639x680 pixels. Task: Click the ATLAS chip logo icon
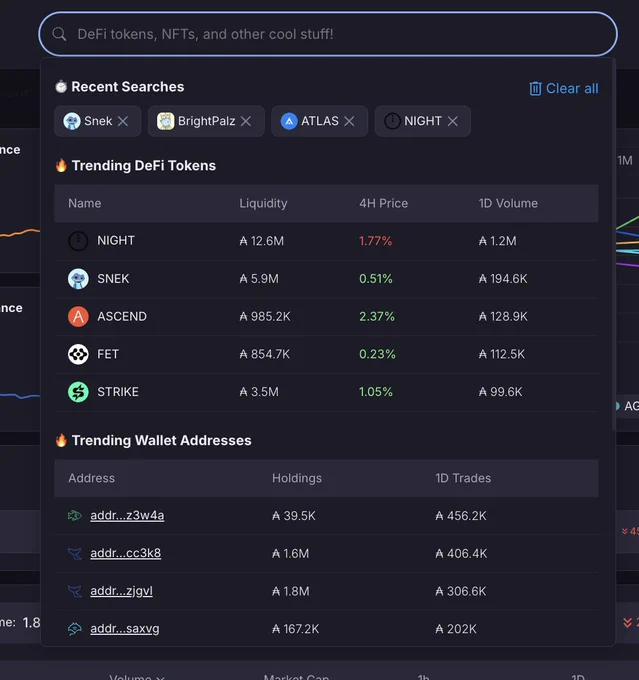coord(289,121)
